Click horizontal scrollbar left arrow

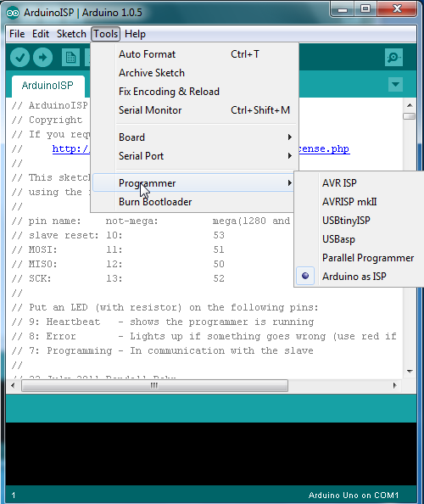pos(13,385)
